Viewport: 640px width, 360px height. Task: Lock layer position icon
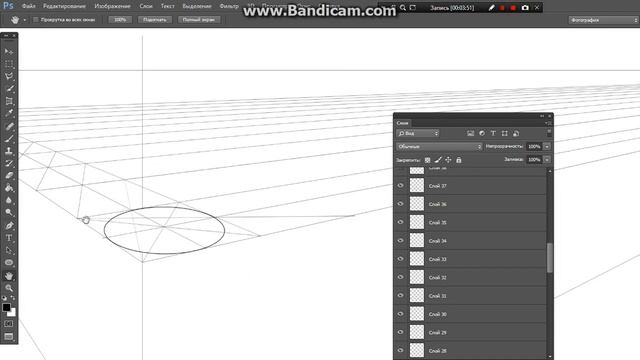448,160
